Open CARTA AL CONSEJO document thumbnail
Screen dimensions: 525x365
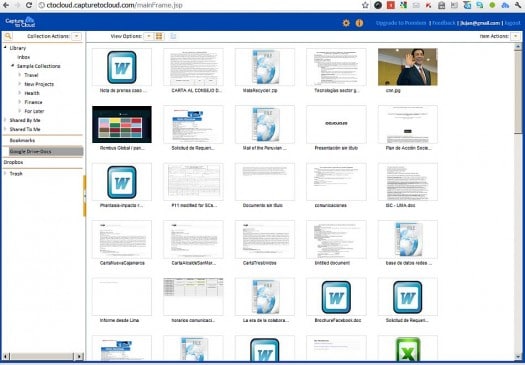coord(193,67)
